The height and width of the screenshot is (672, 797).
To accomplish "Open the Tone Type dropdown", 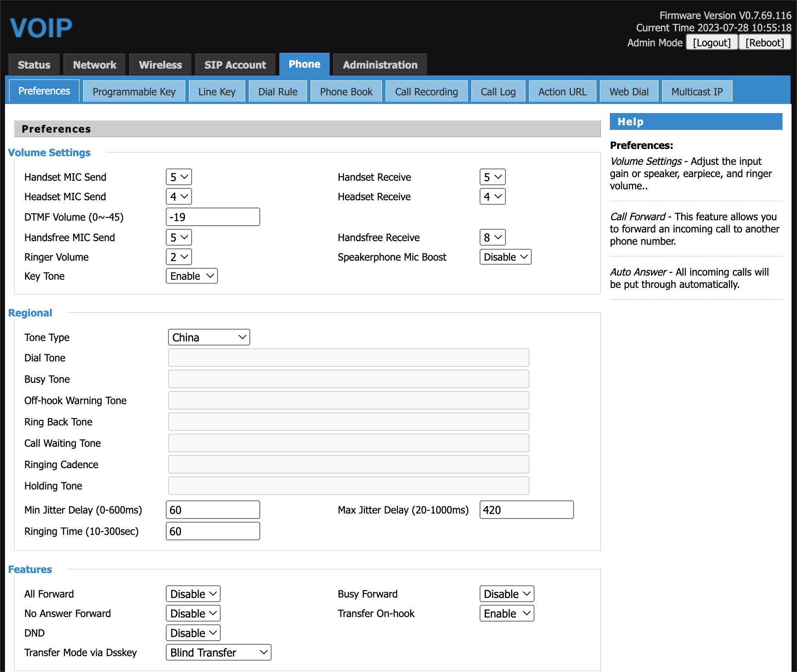I will 208,337.
